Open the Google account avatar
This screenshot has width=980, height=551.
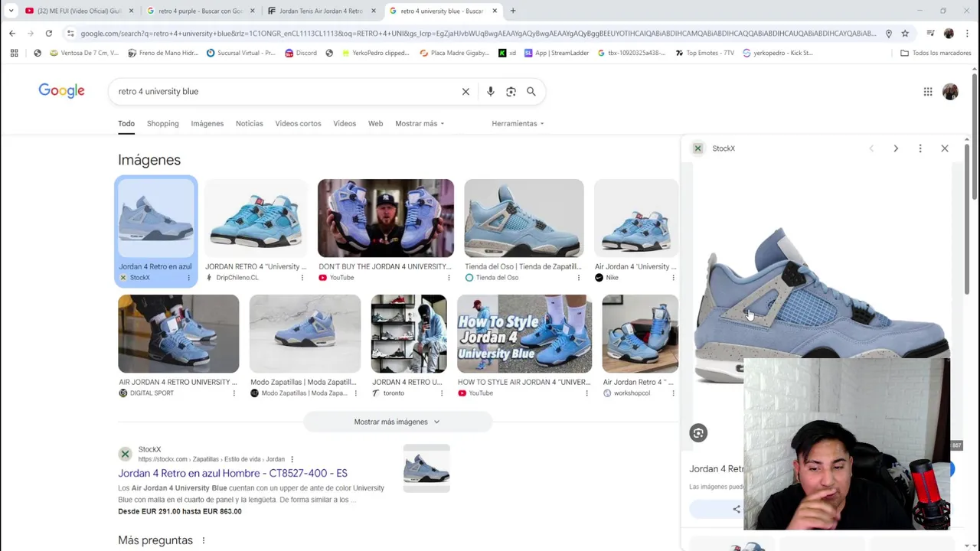click(950, 92)
